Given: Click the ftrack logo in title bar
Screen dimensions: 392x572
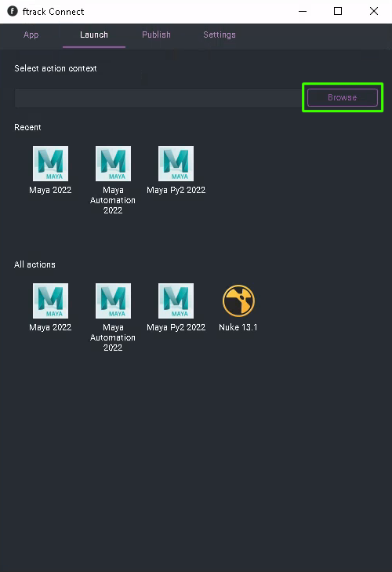Looking at the screenshot, I should 13,11.
